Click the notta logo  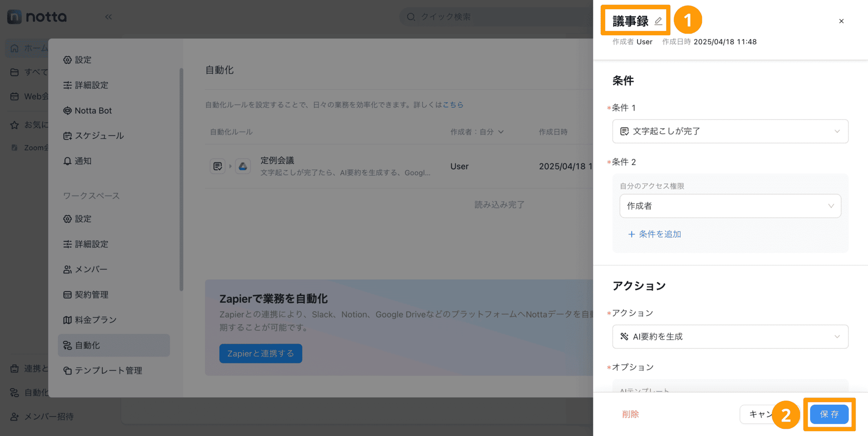coord(37,17)
